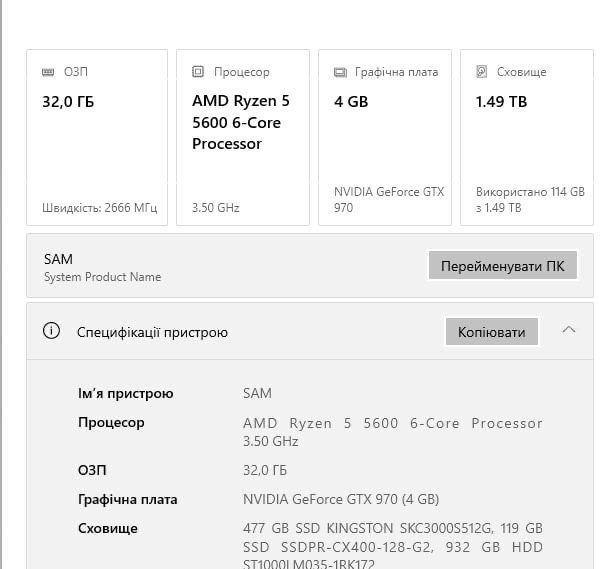Click the NVIDIA GeForce GTX 970 (4 GB) value
Image resolution: width=603 pixels, height=569 pixels.
341,499
